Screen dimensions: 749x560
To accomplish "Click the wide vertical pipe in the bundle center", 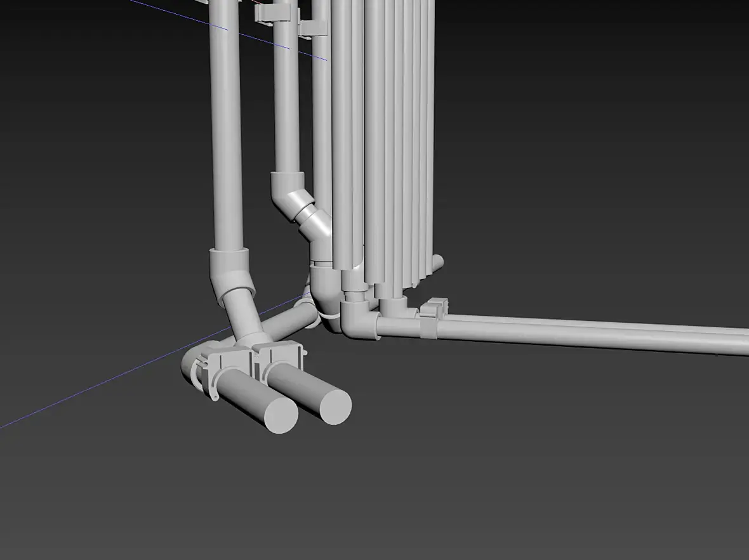I will tap(375, 143).
